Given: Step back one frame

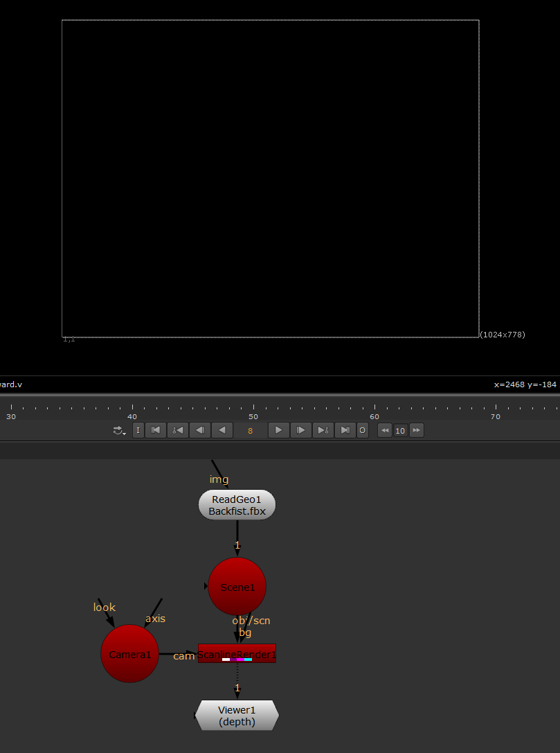Looking at the screenshot, I should pyautogui.click(x=199, y=430).
